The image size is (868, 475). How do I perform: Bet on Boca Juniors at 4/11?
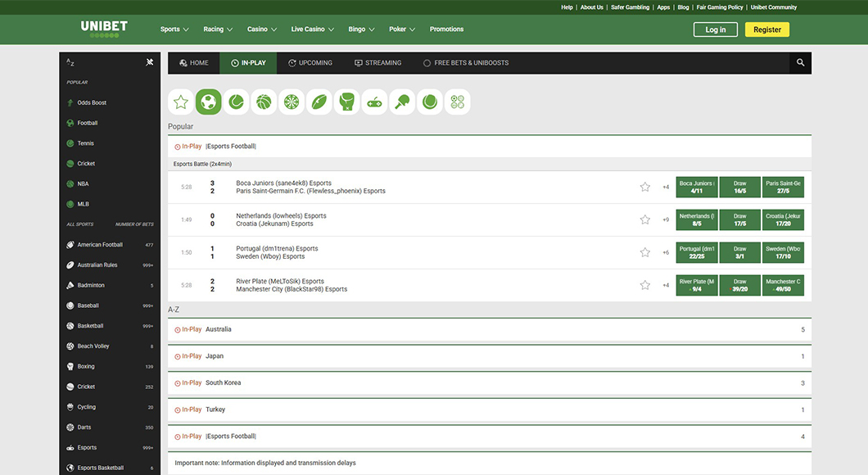[697, 187]
